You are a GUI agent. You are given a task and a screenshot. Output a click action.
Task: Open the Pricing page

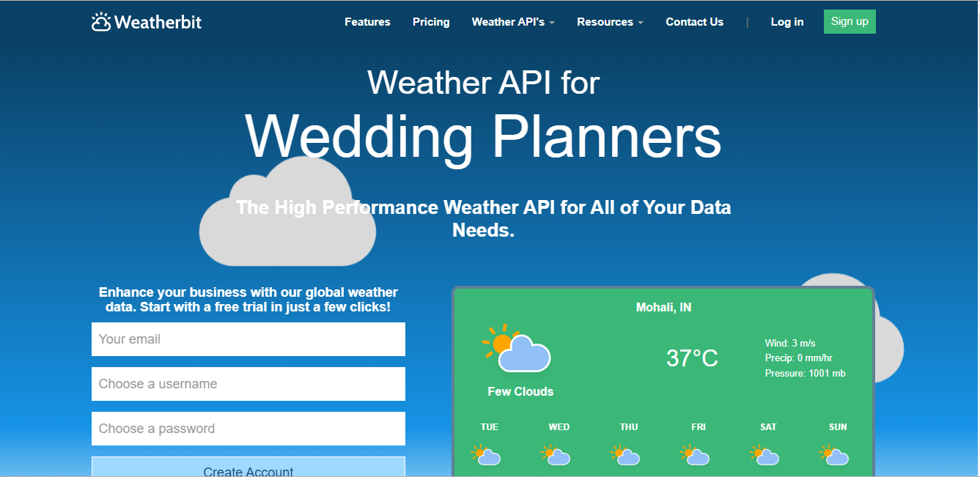(x=431, y=22)
